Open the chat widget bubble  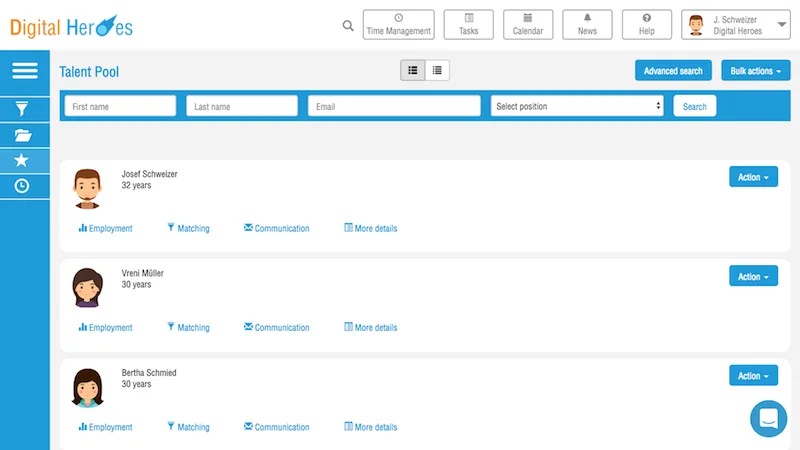[768, 418]
